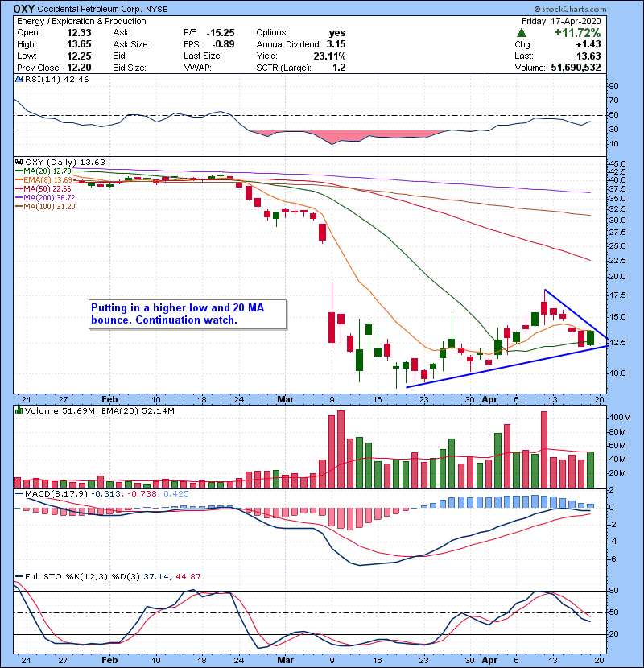644x668 pixels.
Task: Click the date Friday 17-Apr-2020
Action: coord(561,21)
